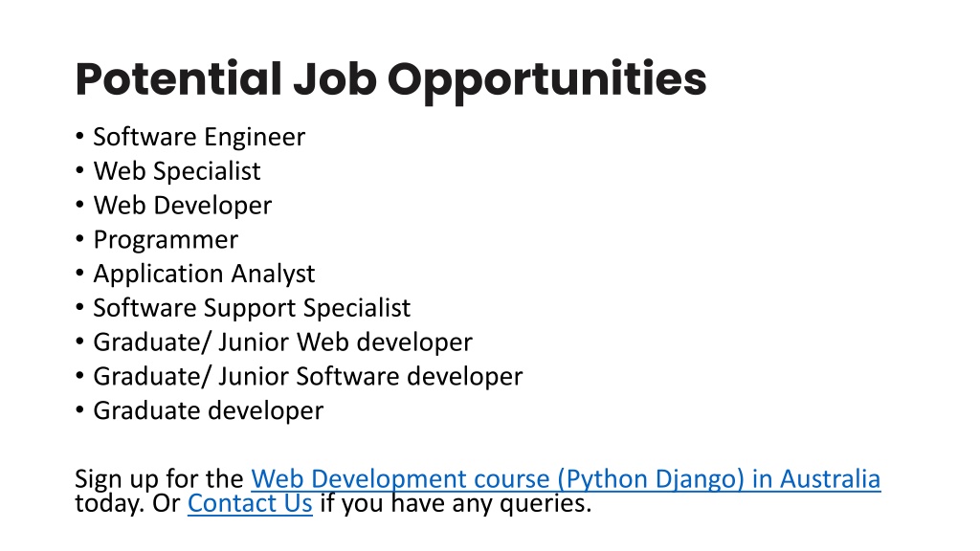Select the Software Support Specialist bullet item
Viewport: 980px width, 551px height.
[252, 308]
